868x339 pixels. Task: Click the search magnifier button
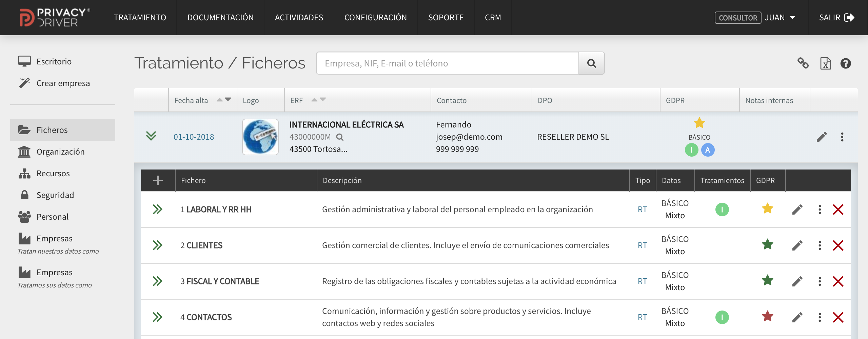tap(591, 63)
